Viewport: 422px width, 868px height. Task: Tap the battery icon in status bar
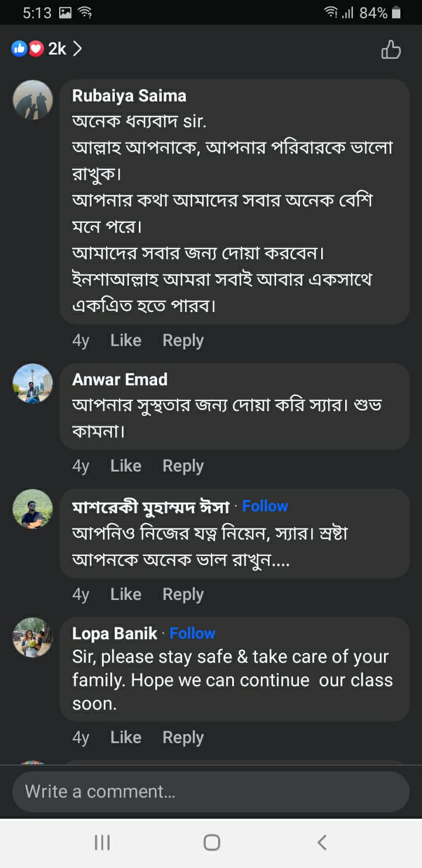tap(397, 12)
